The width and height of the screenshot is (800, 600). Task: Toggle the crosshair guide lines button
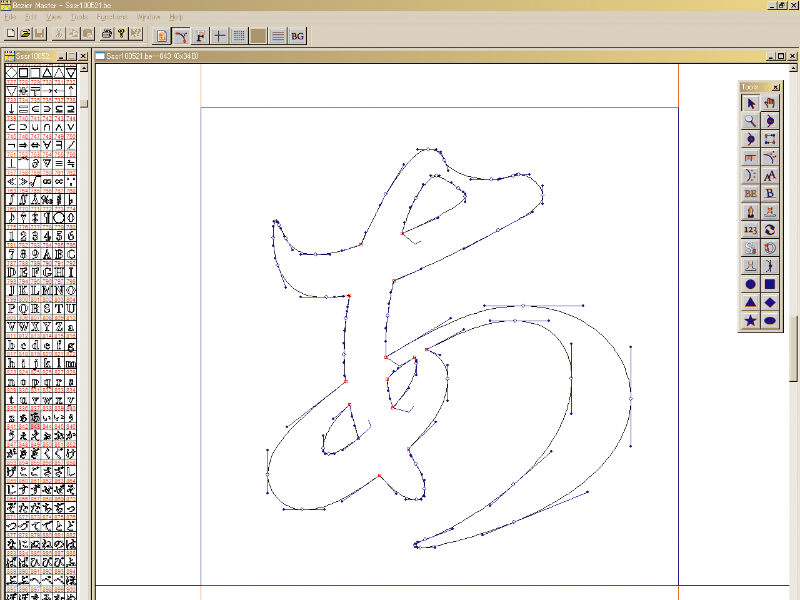[220, 36]
